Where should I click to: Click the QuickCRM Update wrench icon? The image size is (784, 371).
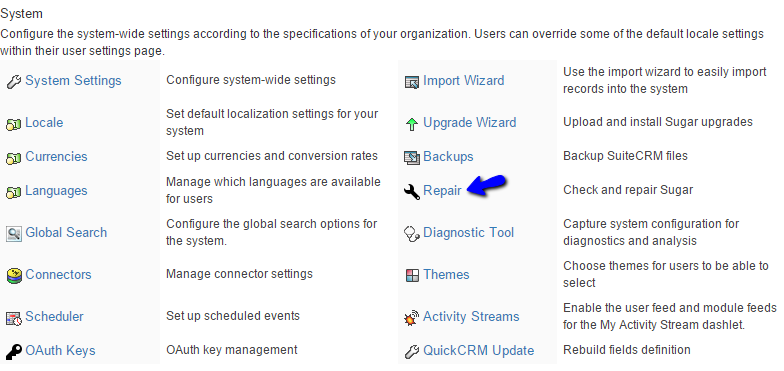click(x=412, y=352)
